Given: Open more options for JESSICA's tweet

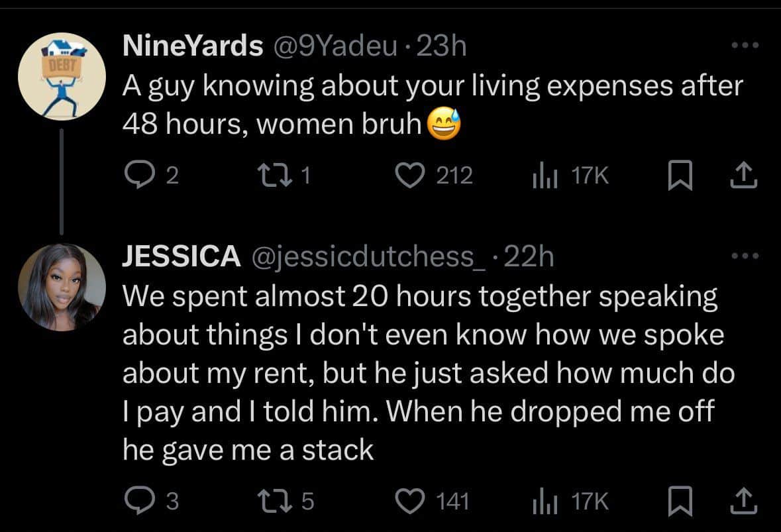Looking at the screenshot, I should click(745, 256).
